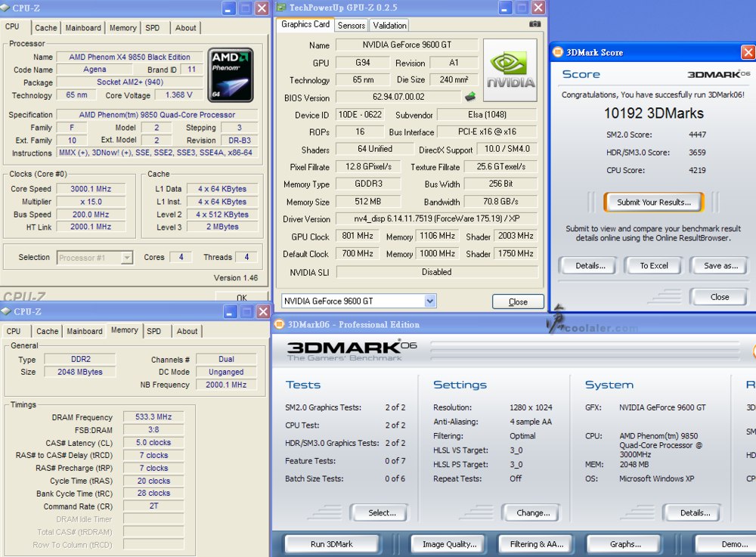Expand the GeForce 9600 GT card dropdown
756x557 pixels.
coord(430,301)
